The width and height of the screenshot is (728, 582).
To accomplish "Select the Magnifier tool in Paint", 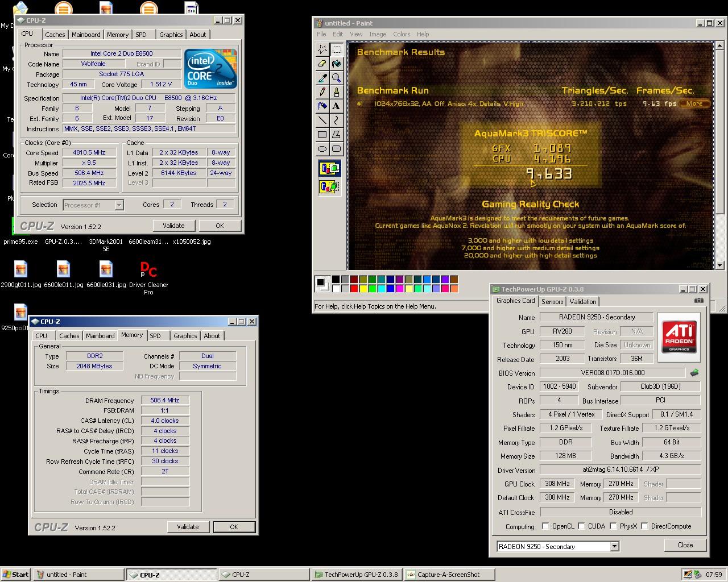I will click(337, 78).
